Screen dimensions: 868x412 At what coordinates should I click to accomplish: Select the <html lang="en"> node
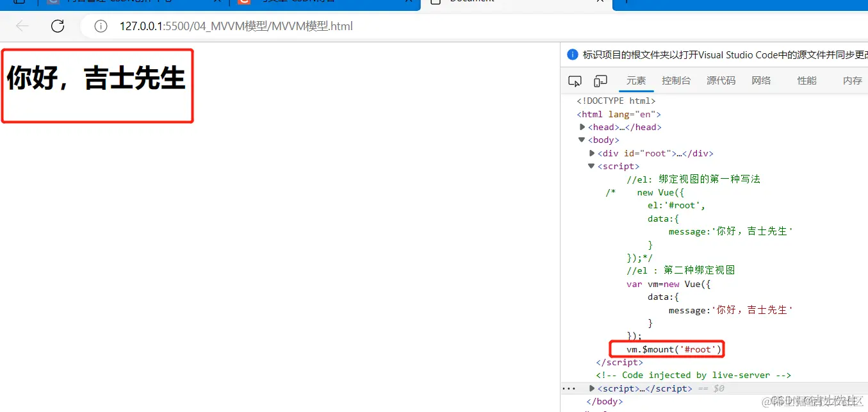pos(618,114)
